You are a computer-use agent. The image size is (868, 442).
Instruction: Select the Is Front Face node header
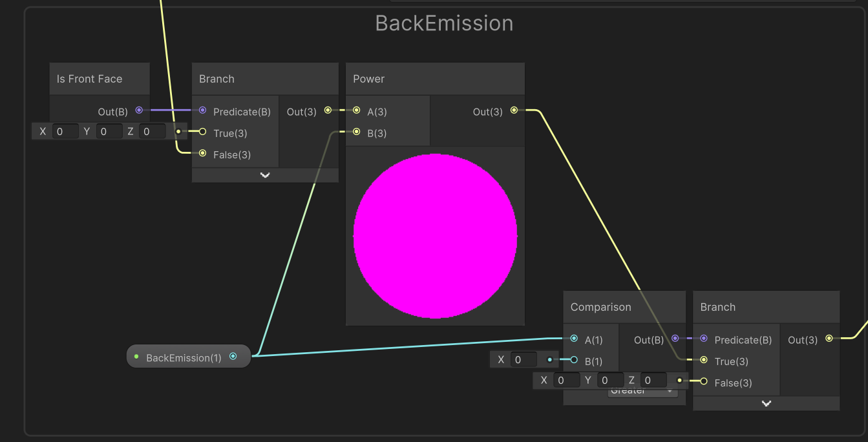(x=98, y=78)
